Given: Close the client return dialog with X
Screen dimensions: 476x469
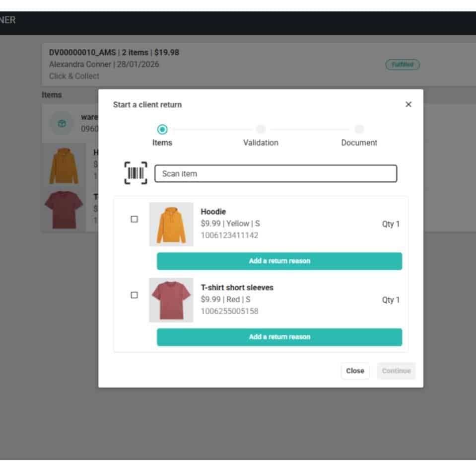Looking at the screenshot, I should coord(408,104).
